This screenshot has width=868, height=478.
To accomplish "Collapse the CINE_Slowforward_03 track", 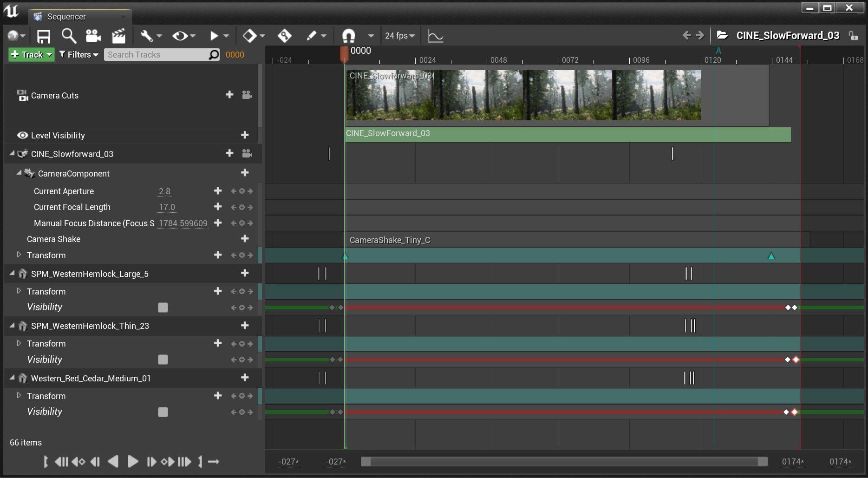I will coord(12,154).
